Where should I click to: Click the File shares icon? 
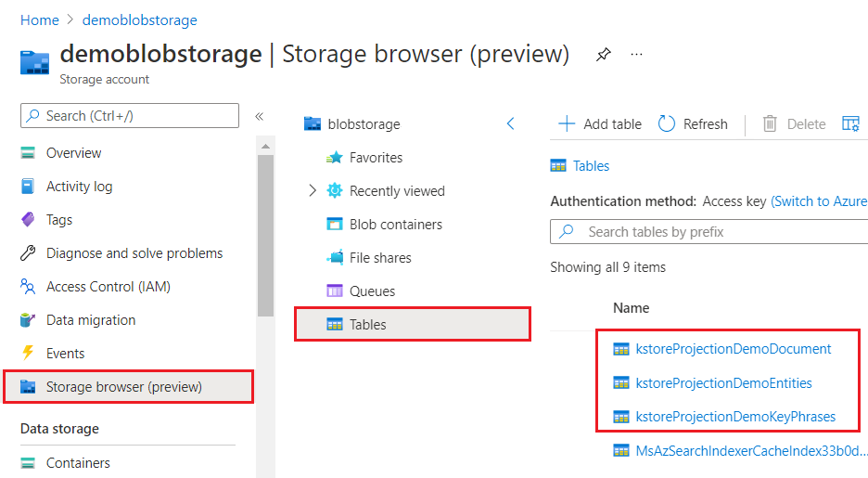click(x=335, y=257)
